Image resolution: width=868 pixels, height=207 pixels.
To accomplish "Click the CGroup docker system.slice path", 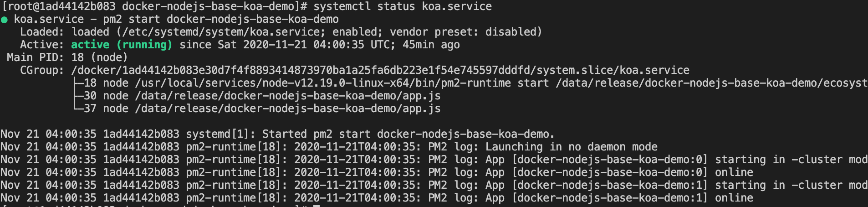I will [x=380, y=70].
